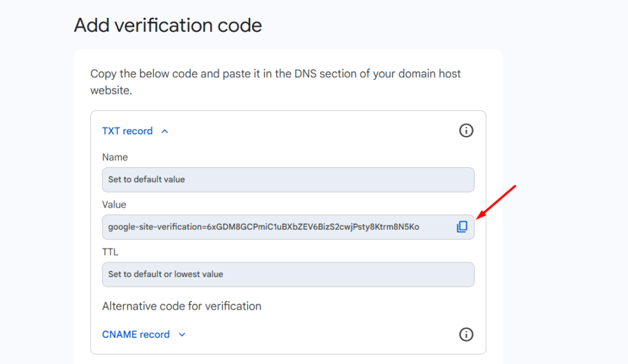Click the 'Add verification code' heading
This screenshot has width=628, height=364.
tap(168, 25)
